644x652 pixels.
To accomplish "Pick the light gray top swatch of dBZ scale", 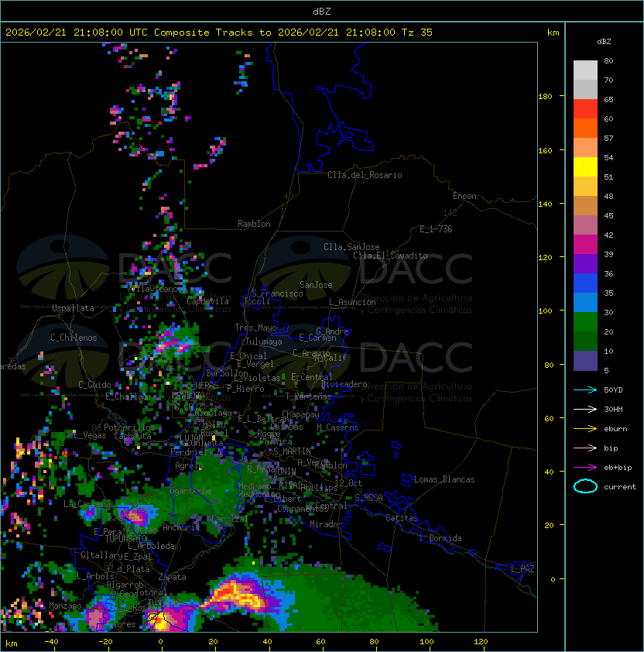I will (585, 70).
